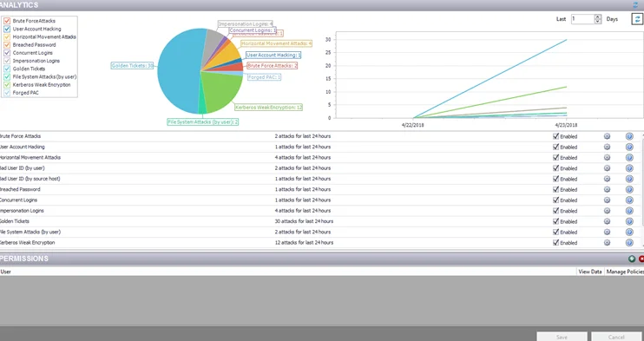Viewport: 644px width, 341px height.
Task: Toggle Breached Password legend checkbox
Action: pyautogui.click(x=7, y=45)
